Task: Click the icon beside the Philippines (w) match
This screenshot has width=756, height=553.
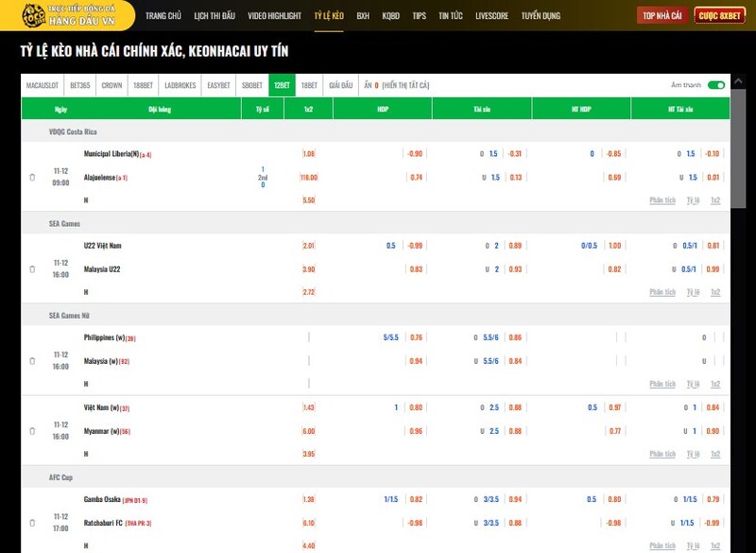Action: [32, 360]
